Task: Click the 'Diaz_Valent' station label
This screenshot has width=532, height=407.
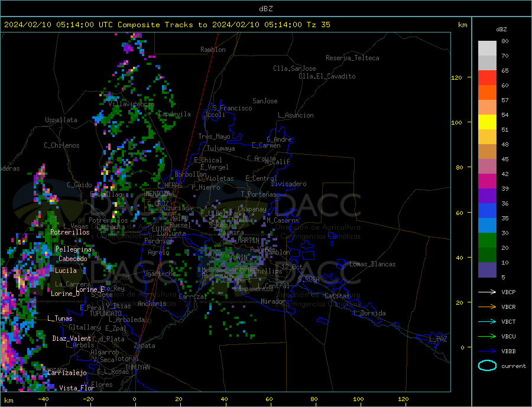Action: coord(72,338)
